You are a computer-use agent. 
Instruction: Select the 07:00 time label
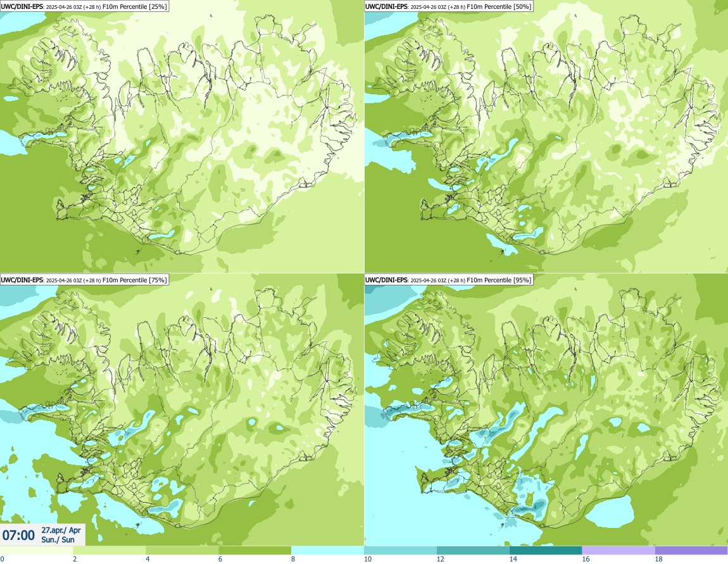pos(18,536)
